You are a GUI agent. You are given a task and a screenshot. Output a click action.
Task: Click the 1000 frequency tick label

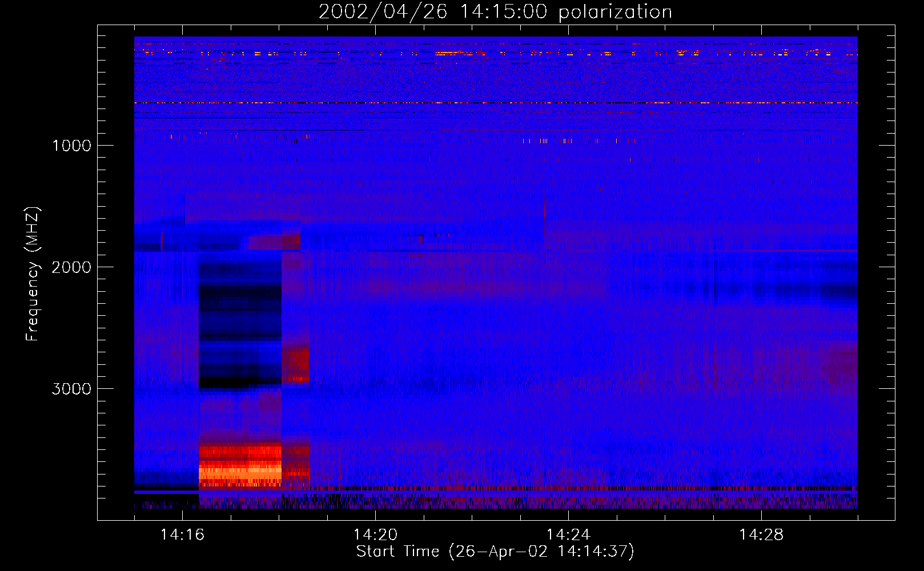tap(72, 146)
